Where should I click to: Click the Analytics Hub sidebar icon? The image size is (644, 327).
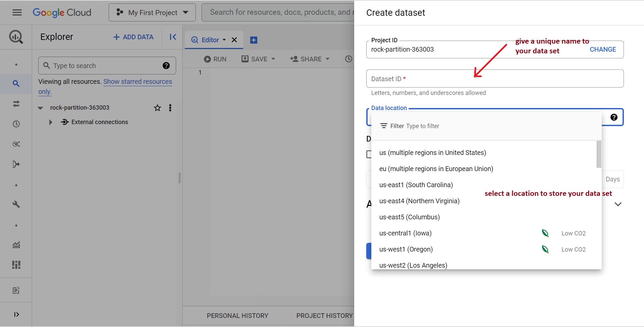16,144
